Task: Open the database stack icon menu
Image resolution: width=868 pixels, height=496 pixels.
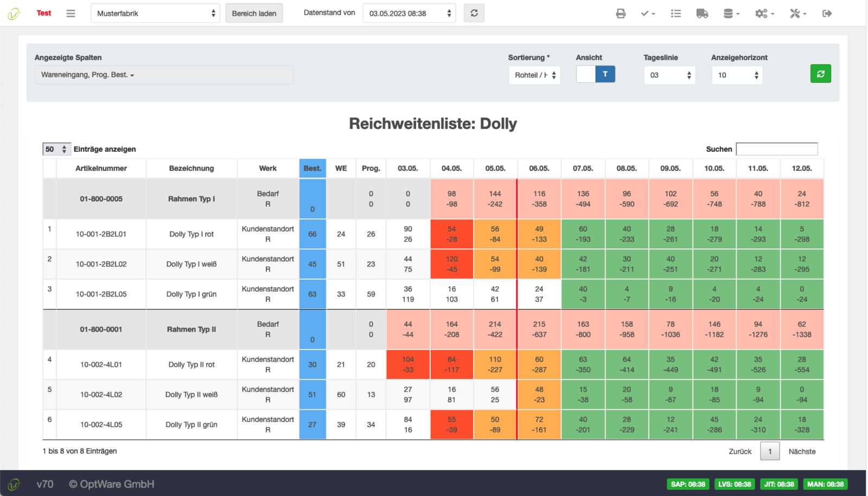Action: point(731,14)
